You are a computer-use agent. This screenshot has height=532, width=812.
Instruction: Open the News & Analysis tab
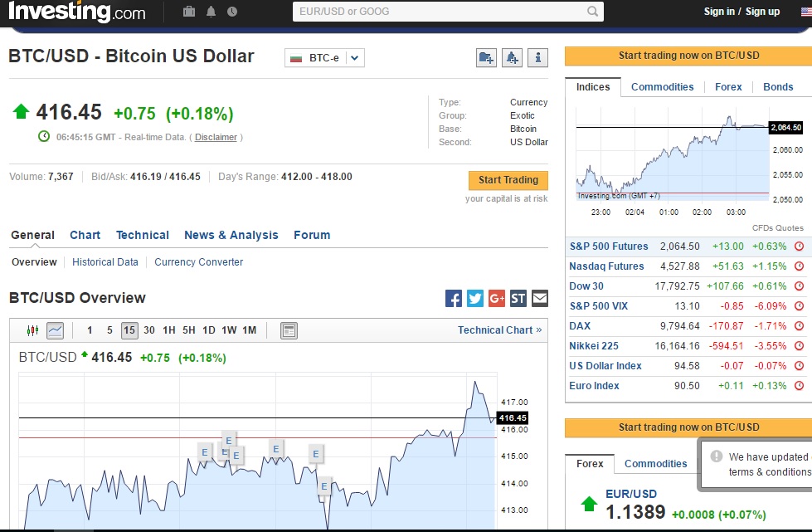231,235
